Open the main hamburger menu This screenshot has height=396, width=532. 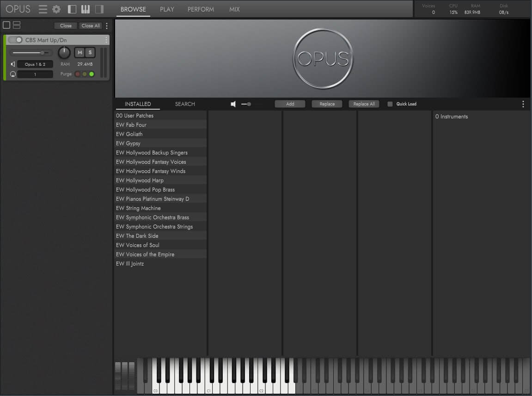click(43, 9)
